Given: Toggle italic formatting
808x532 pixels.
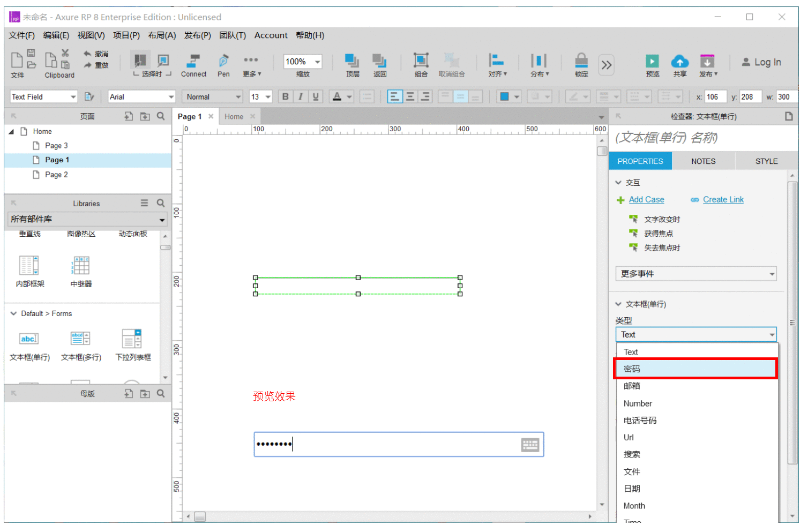Looking at the screenshot, I should coord(301,96).
